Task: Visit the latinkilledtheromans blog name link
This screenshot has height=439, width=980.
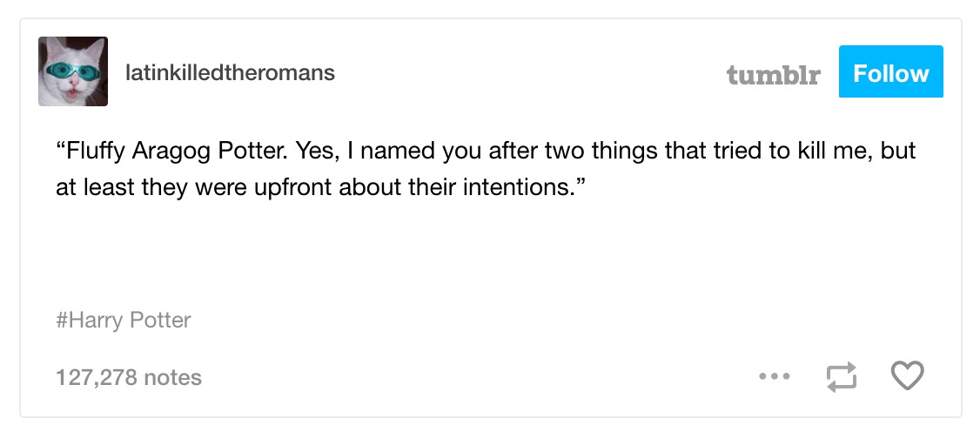Action: 230,72
